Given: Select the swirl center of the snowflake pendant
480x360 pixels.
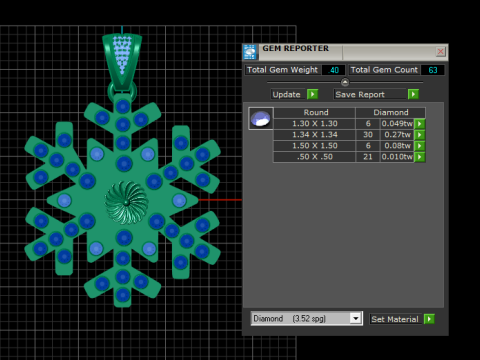Looking at the screenshot, I should (126, 202).
